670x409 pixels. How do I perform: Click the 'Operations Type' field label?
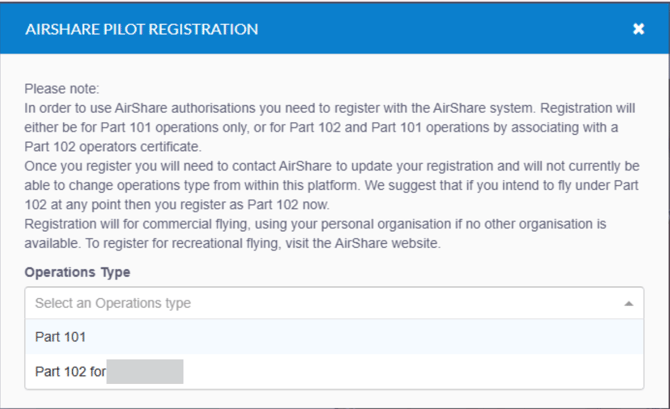(77, 272)
